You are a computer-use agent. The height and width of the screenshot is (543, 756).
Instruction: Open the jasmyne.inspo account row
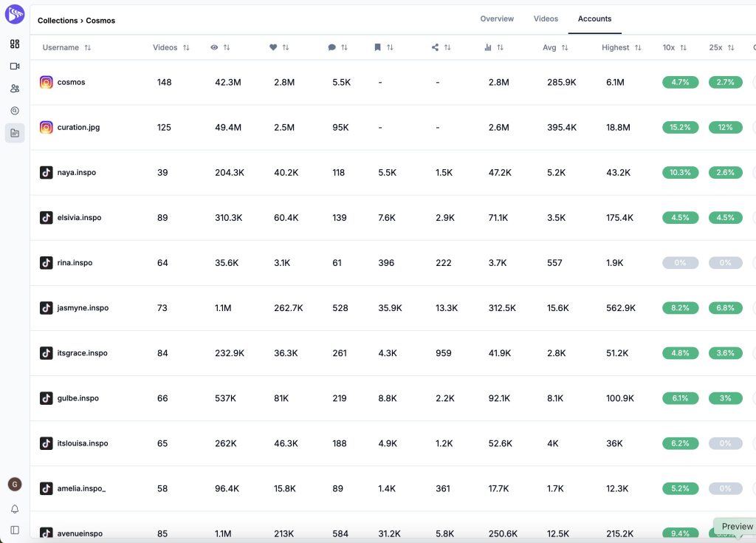(x=83, y=308)
